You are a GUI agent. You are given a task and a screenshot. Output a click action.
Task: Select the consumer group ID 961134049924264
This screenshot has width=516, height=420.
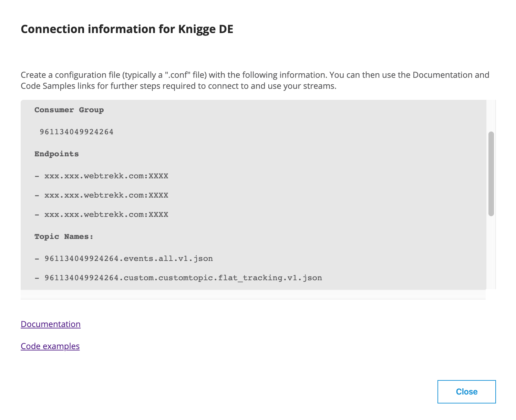tap(76, 132)
